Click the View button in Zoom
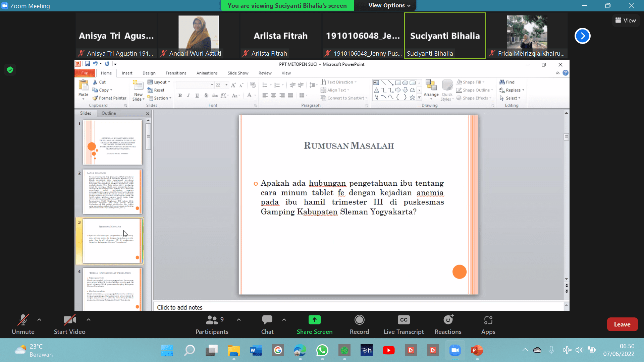 (626, 20)
